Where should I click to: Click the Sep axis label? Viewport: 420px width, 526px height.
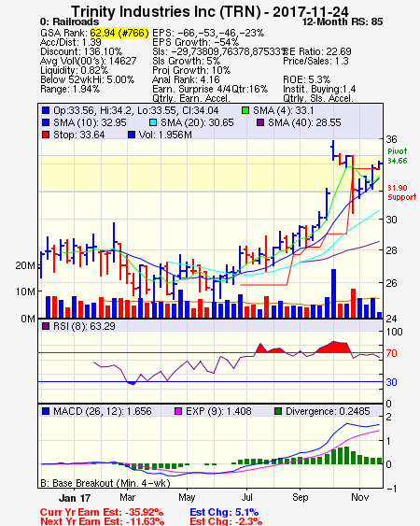300,497
